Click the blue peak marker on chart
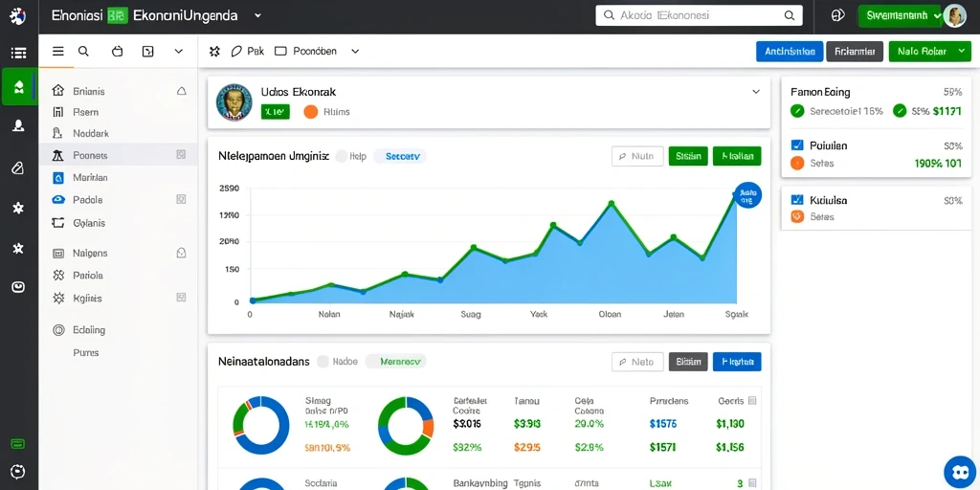980x490 pixels. [747, 195]
